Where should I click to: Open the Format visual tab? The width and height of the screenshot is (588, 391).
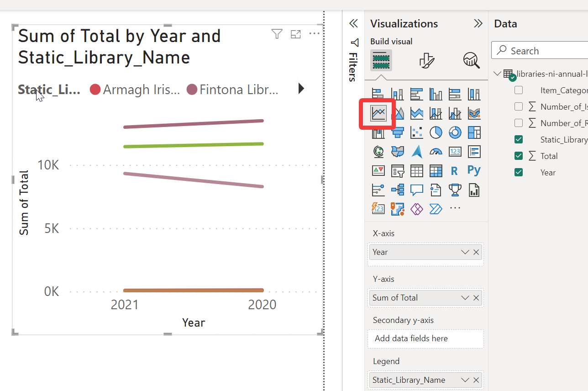(427, 60)
